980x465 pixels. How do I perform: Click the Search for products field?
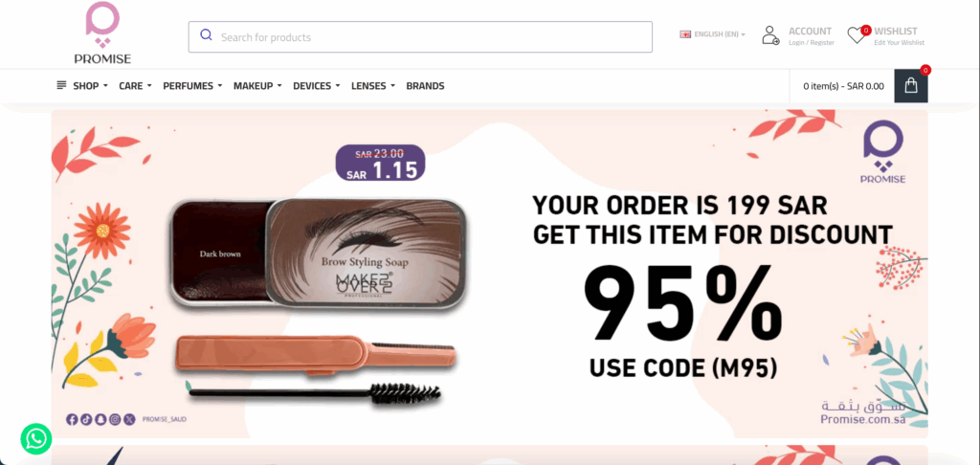(420, 37)
